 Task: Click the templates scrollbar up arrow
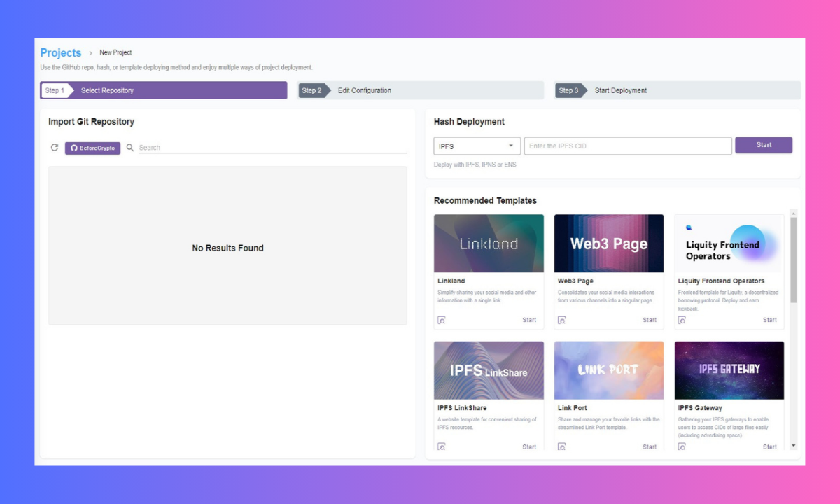click(793, 213)
